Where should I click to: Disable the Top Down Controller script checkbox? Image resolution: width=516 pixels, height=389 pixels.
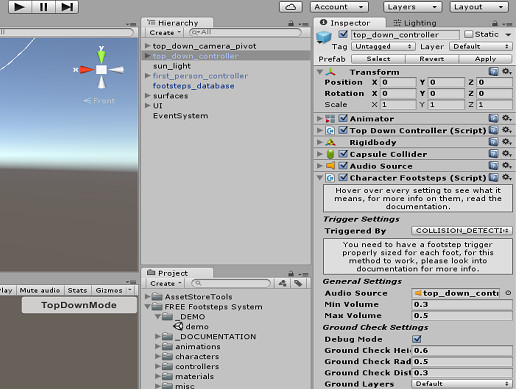point(343,130)
